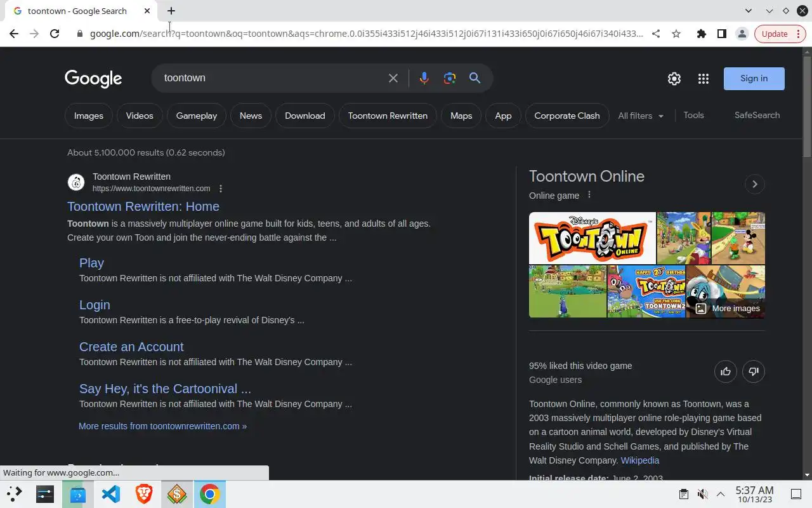This screenshot has width=812, height=508.
Task: Select the Gameplay filter chip
Action: click(x=197, y=116)
